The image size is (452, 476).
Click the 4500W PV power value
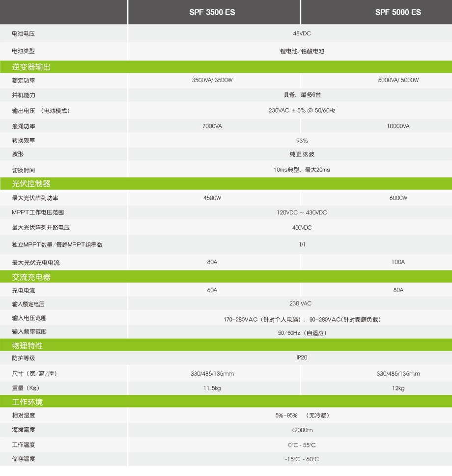(212, 198)
